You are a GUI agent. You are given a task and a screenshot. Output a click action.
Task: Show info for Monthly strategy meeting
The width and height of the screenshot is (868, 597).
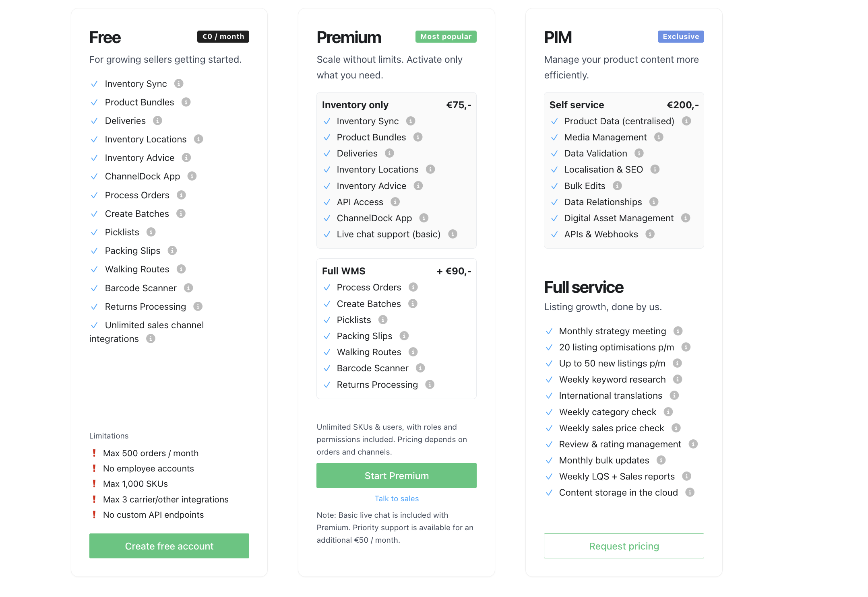678,331
